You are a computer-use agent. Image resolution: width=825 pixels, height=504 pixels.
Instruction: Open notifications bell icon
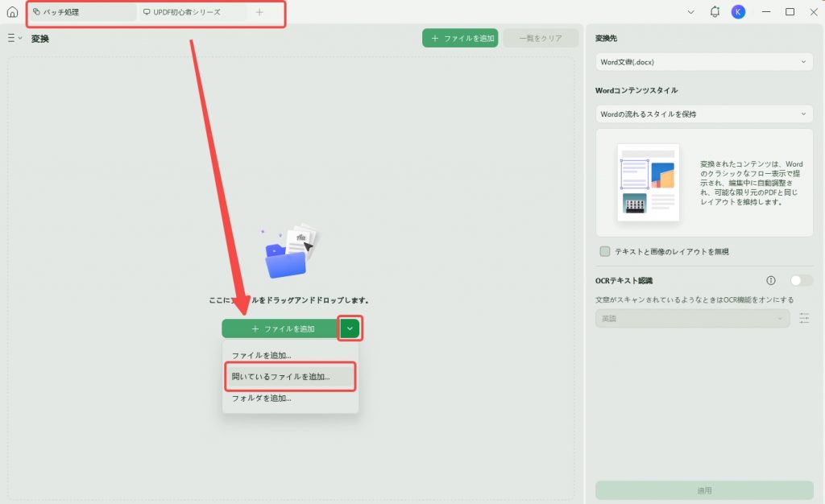point(715,11)
